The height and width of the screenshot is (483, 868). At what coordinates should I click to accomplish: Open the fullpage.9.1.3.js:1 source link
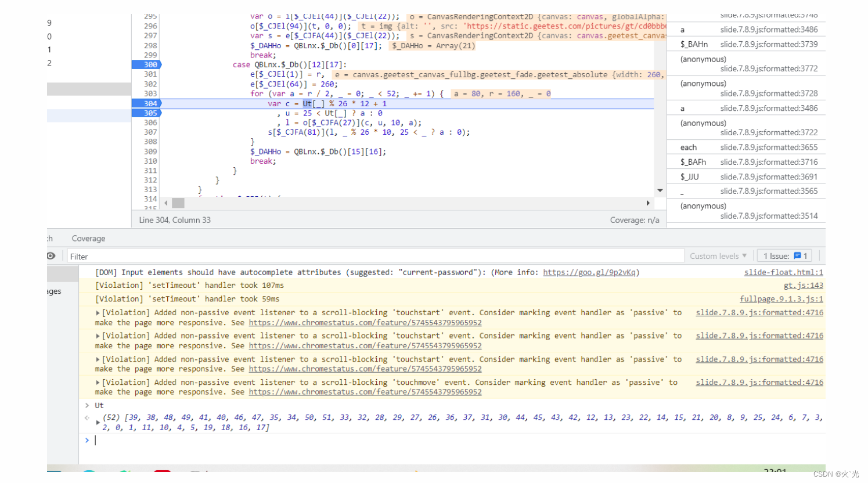coord(781,299)
